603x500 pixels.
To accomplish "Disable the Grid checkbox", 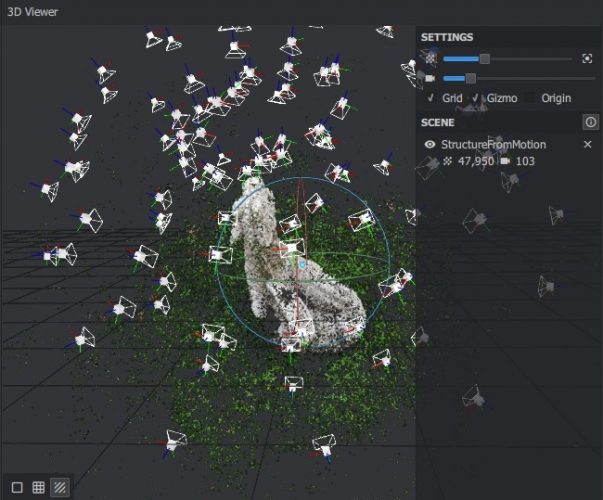I will pyautogui.click(x=430, y=98).
